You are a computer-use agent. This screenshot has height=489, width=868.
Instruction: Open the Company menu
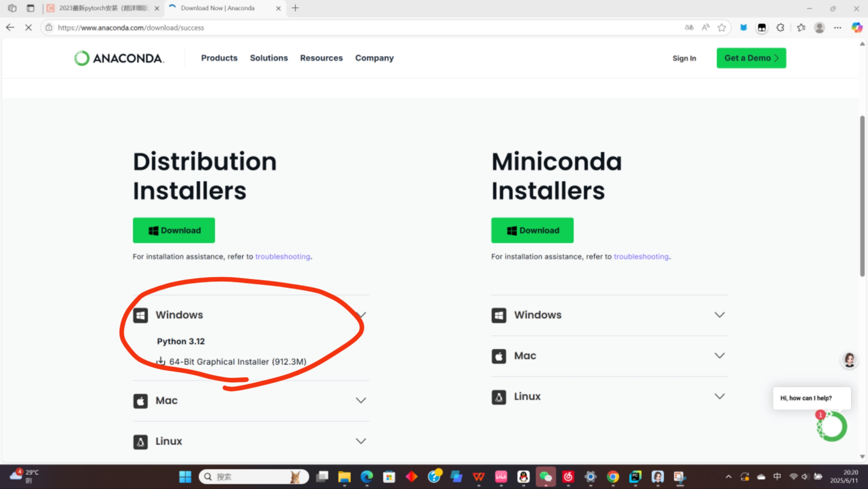tap(374, 58)
